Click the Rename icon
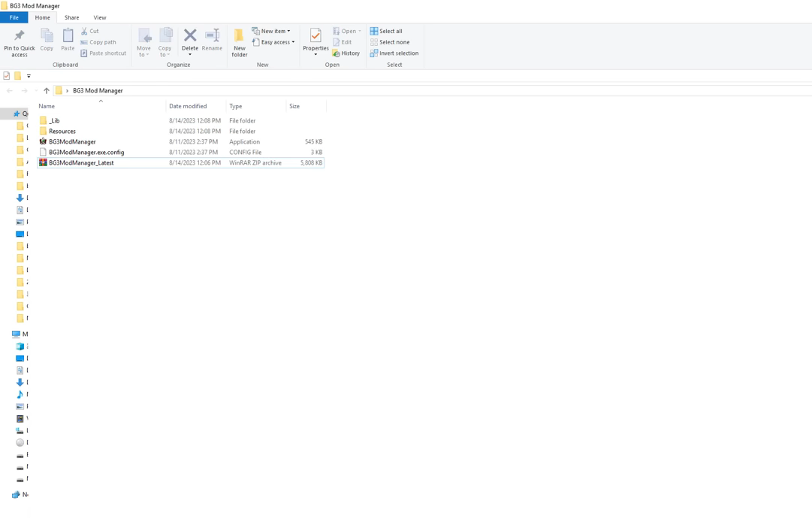 point(212,35)
